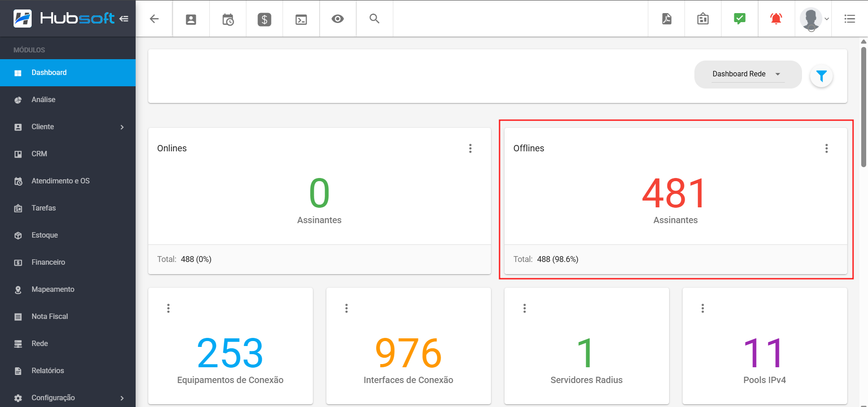Open the terminal console icon
The width and height of the screenshot is (868, 407).
(301, 19)
